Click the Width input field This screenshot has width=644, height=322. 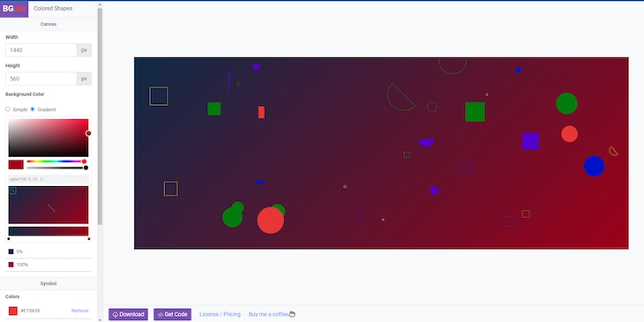coord(41,50)
